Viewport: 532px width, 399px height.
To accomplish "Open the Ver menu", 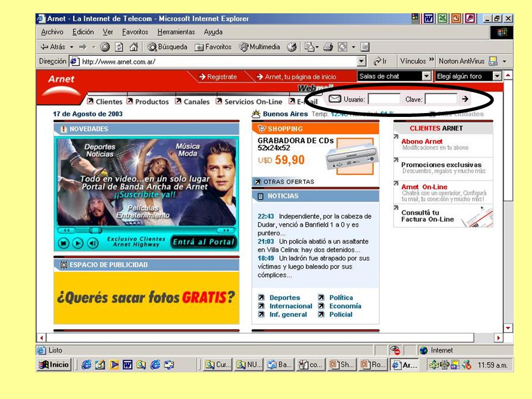I will (108, 32).
